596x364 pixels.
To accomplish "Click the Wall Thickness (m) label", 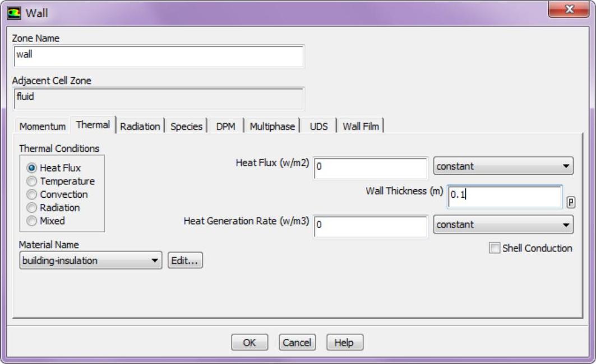I will 404,191.
